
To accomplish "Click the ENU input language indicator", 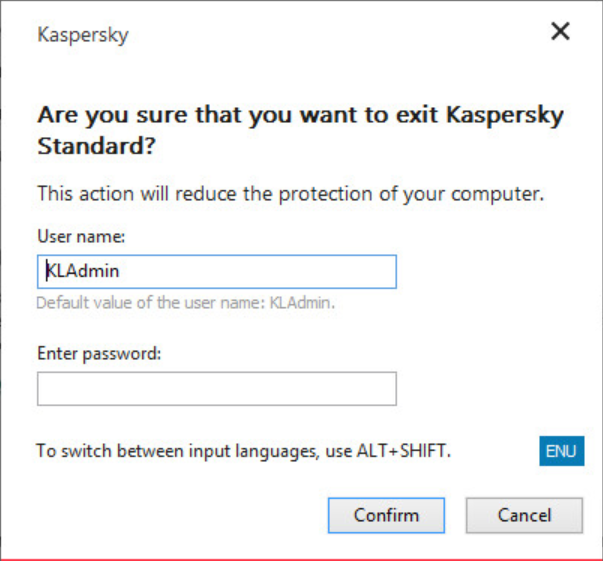I will point(561,451).
